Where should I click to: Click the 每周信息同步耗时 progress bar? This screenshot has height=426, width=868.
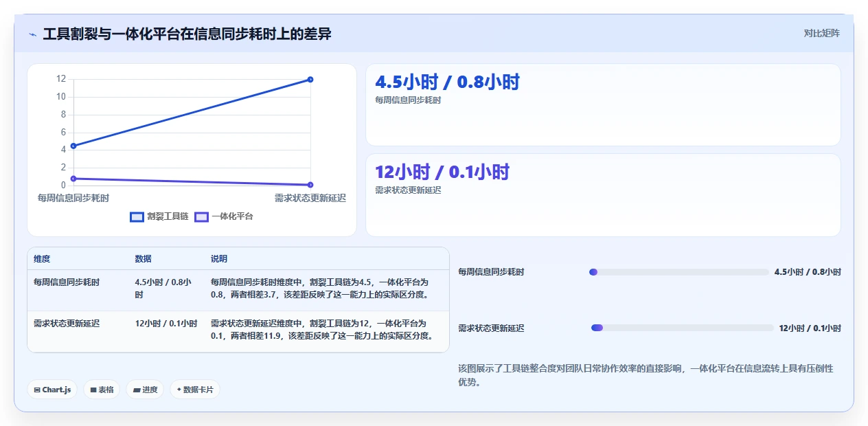[678, 272]
